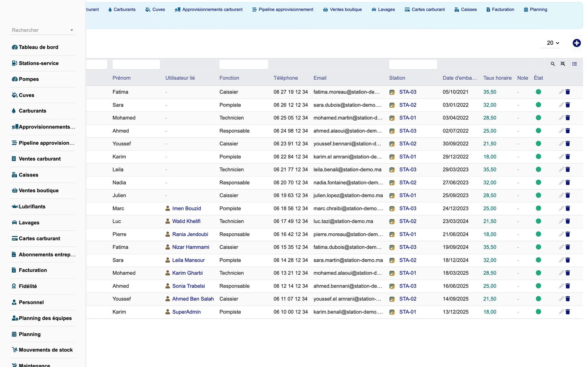Toggle the État status dot for row 14/09/2025

tap(538, 299)
